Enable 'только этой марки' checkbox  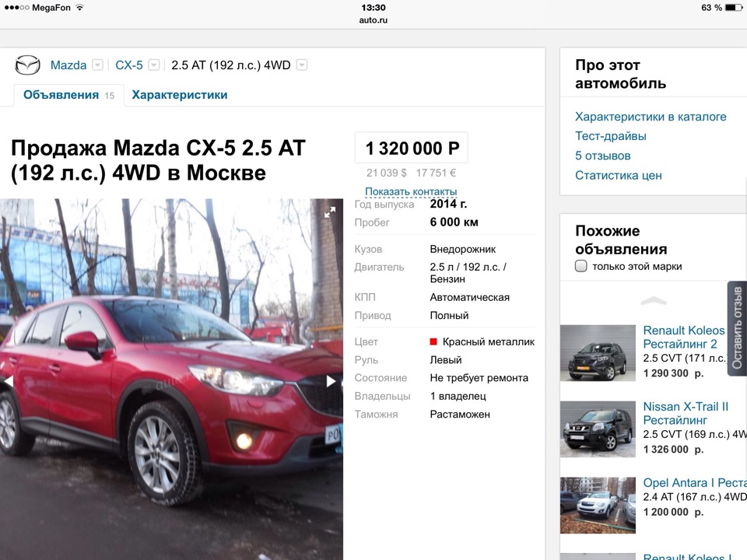580,266
